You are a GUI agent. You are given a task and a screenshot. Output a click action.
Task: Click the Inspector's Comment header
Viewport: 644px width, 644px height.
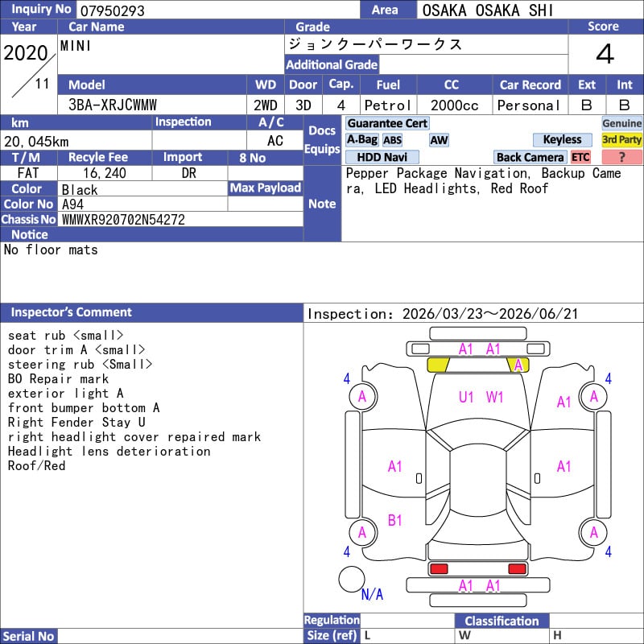point(71,312)
